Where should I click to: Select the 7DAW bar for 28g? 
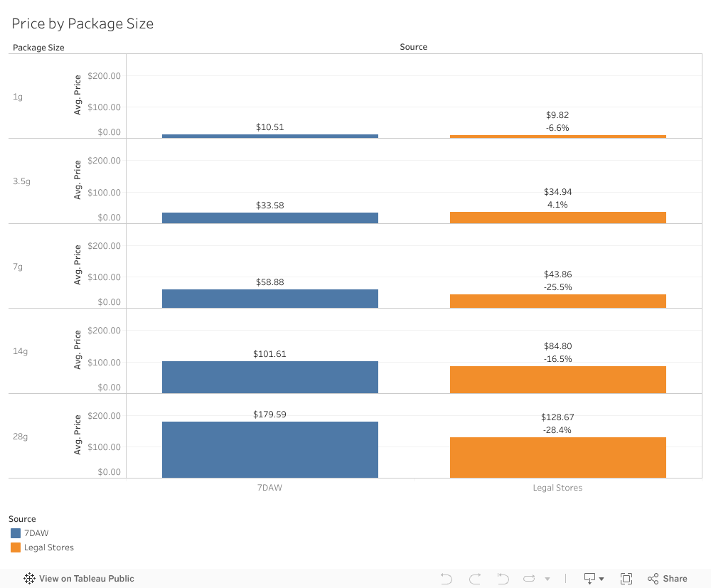(269, 449)
